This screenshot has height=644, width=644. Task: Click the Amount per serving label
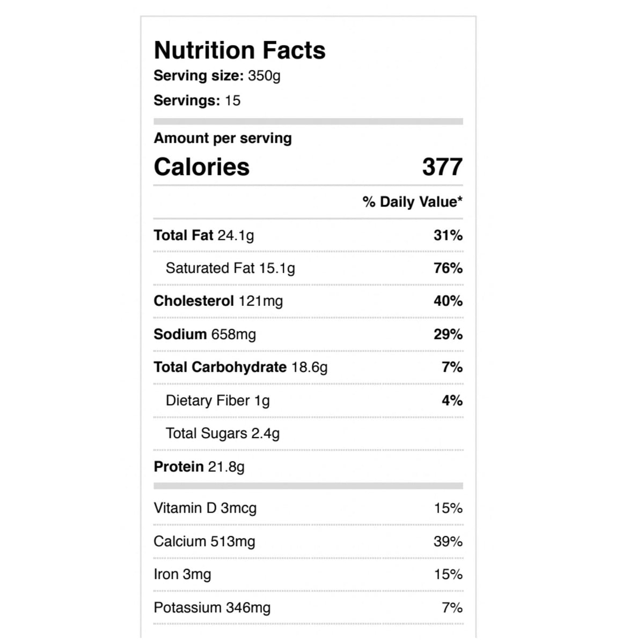(223, 138)
